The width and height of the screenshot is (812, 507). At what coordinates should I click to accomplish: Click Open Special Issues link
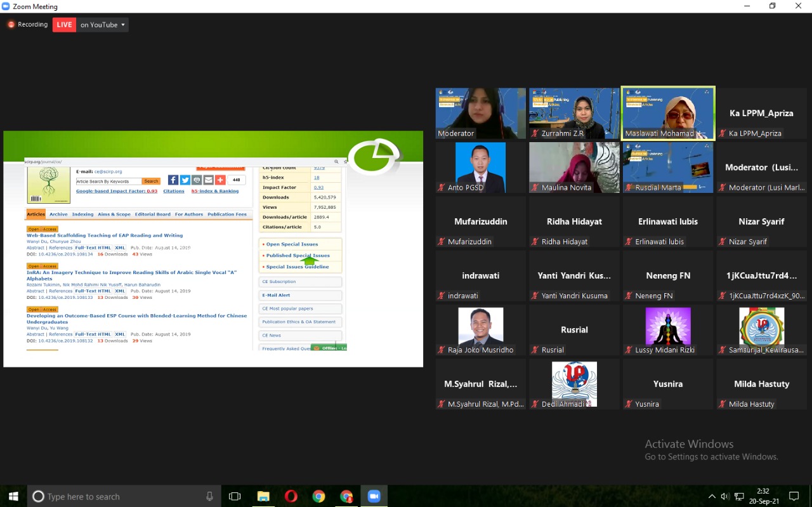click(x=292, y=244)
